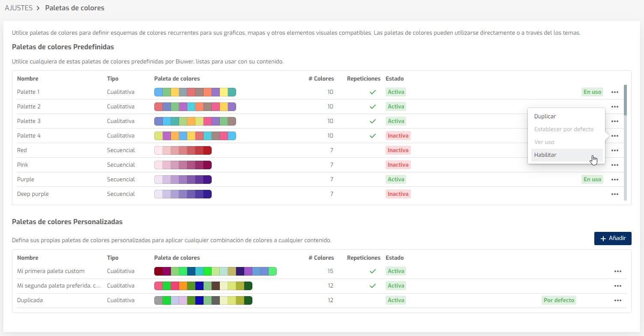This screenshot has height=336, width=644.
Task: Click the Activa badge of Palette 2
Action: 396,107
